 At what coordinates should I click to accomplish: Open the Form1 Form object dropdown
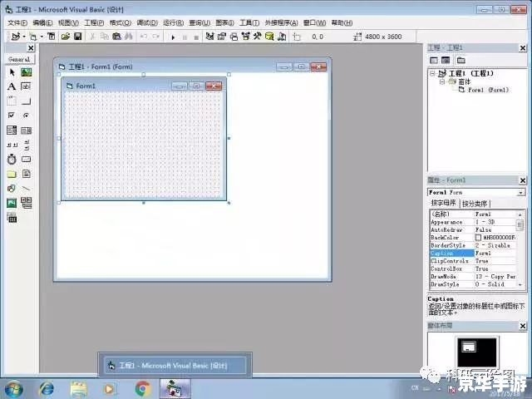(520, 193)
